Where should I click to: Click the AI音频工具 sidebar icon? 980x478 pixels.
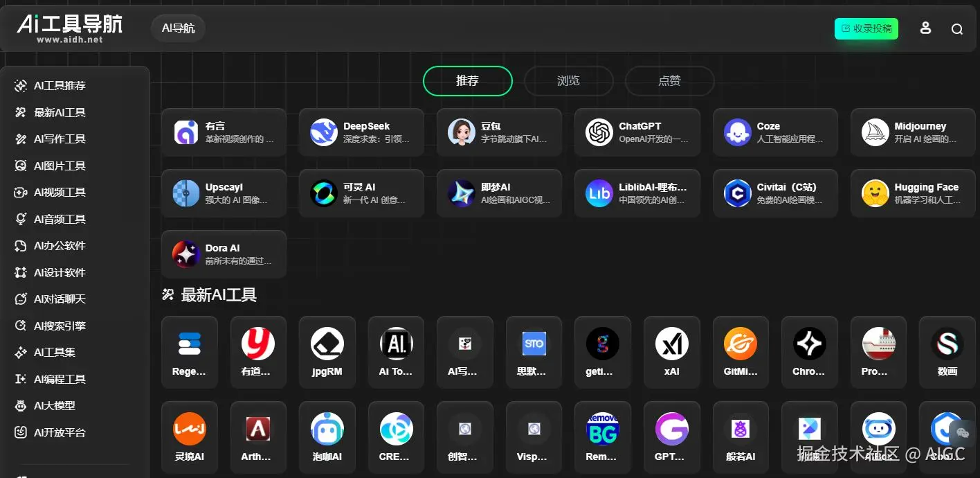point(21,219)
